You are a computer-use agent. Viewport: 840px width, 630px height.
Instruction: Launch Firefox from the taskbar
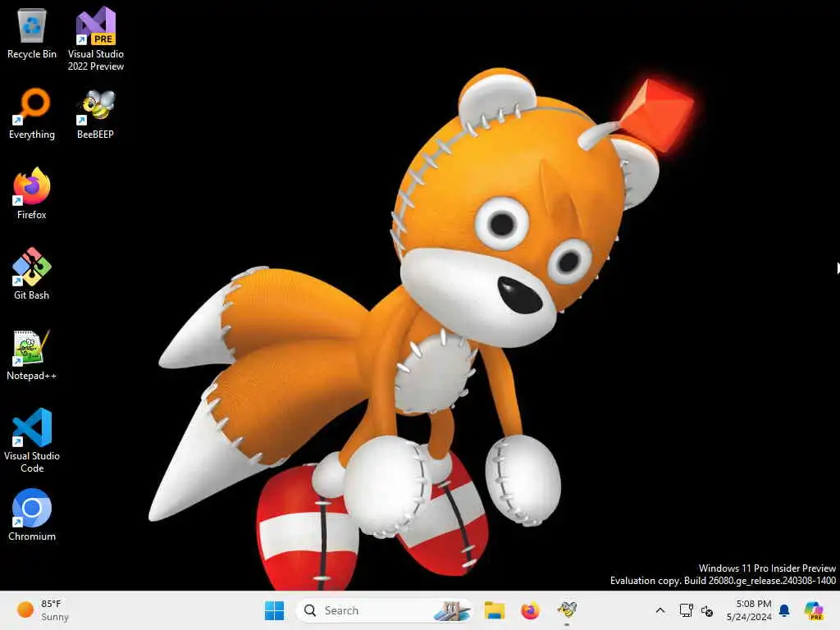531,610
